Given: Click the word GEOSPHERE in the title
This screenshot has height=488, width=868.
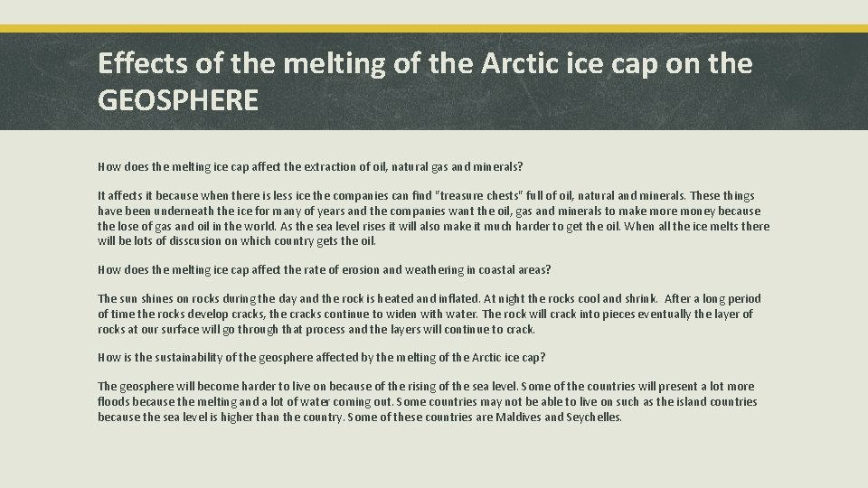Looking at the screenshot, I should (178, 100).
